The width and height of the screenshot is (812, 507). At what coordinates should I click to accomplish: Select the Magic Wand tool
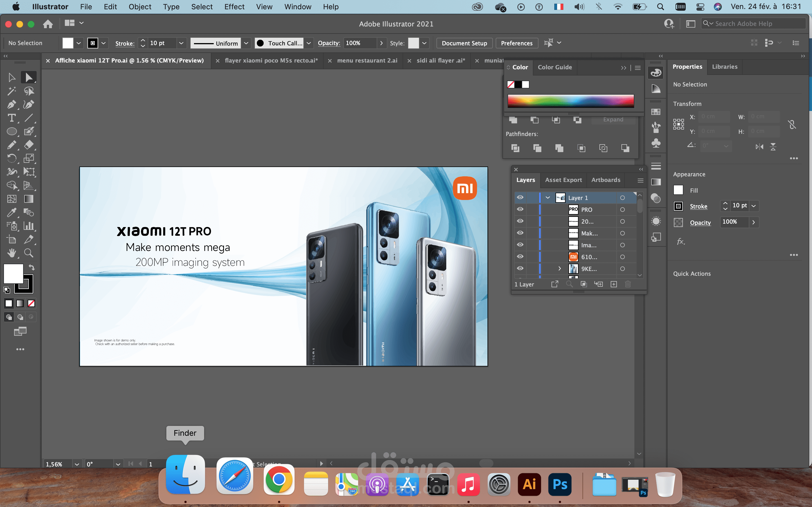tap(11, 91)
